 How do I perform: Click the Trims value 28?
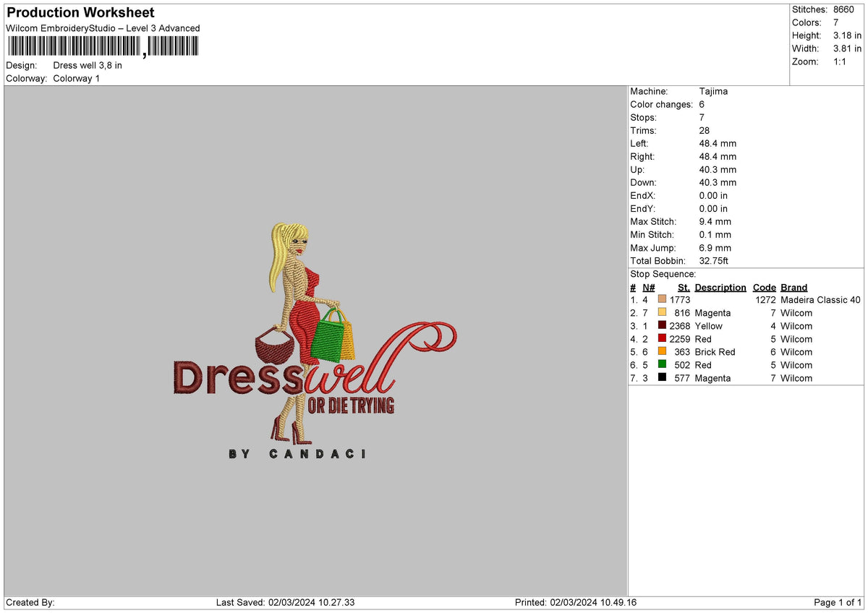[x=705, y=130]
